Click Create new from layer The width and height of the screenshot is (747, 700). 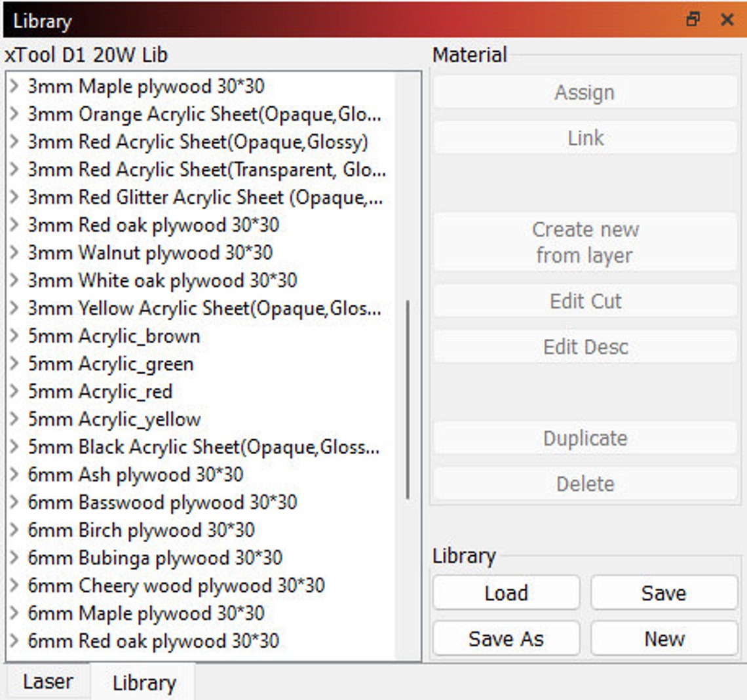tap(584, 243)
